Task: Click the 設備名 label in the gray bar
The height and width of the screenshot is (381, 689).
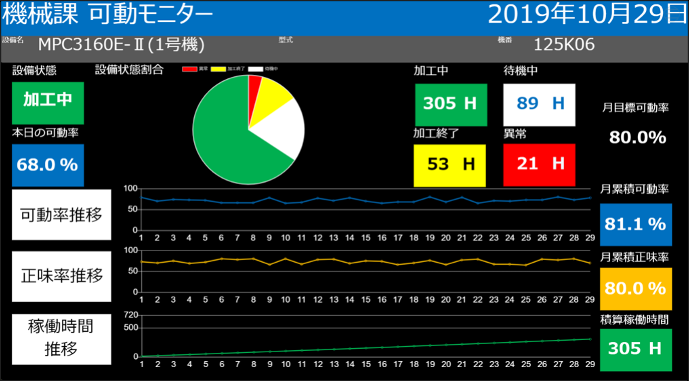Action: [x=13, y=40]
